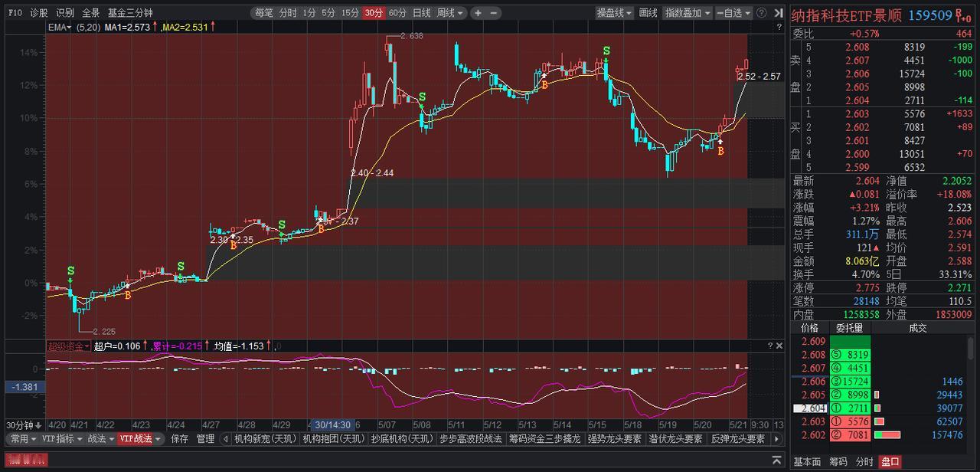Open the 基金三分钟 menu
This screenshot has height=472, width=980.
(130, 13)
